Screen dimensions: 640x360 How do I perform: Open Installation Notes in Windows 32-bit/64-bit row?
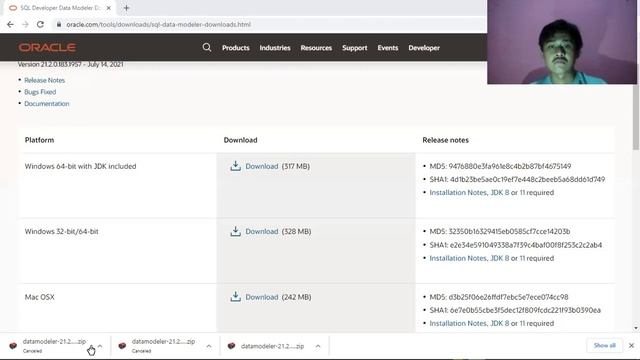458,258
